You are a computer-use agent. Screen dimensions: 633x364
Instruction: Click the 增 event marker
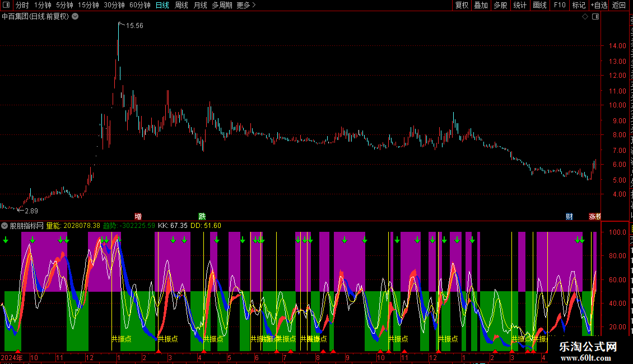138,217
